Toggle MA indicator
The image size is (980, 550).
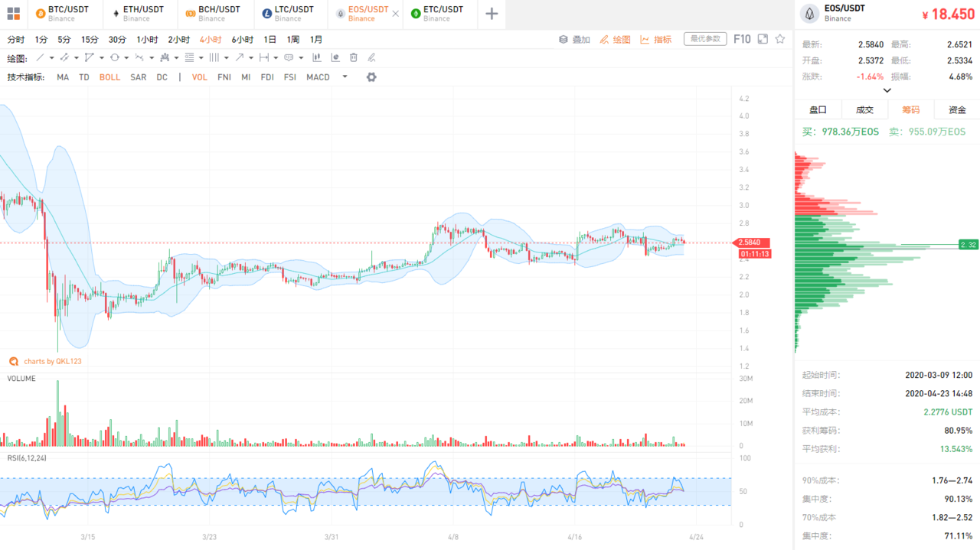click(x=63, y=77)
